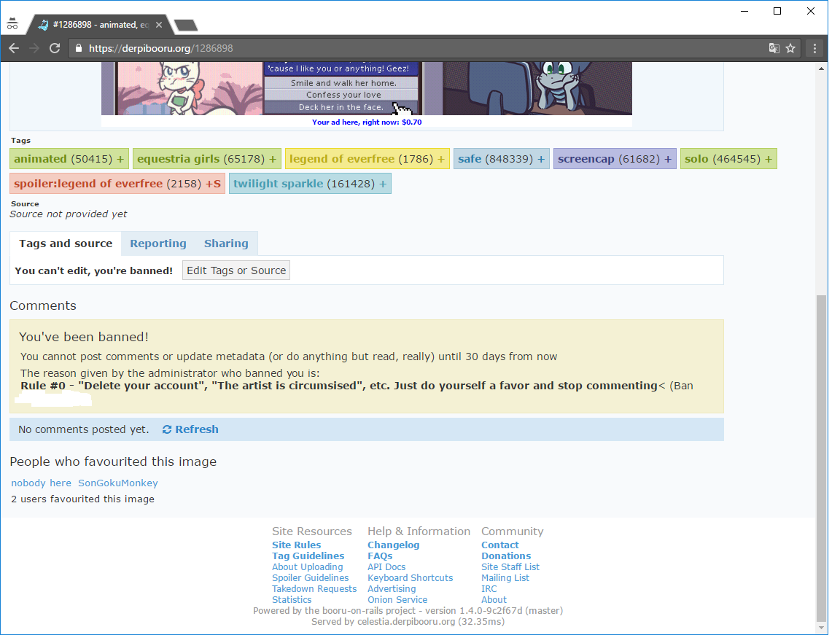Open spoiler:legend of everfree tag
840x635 pixels.
[x=88, y=184]
